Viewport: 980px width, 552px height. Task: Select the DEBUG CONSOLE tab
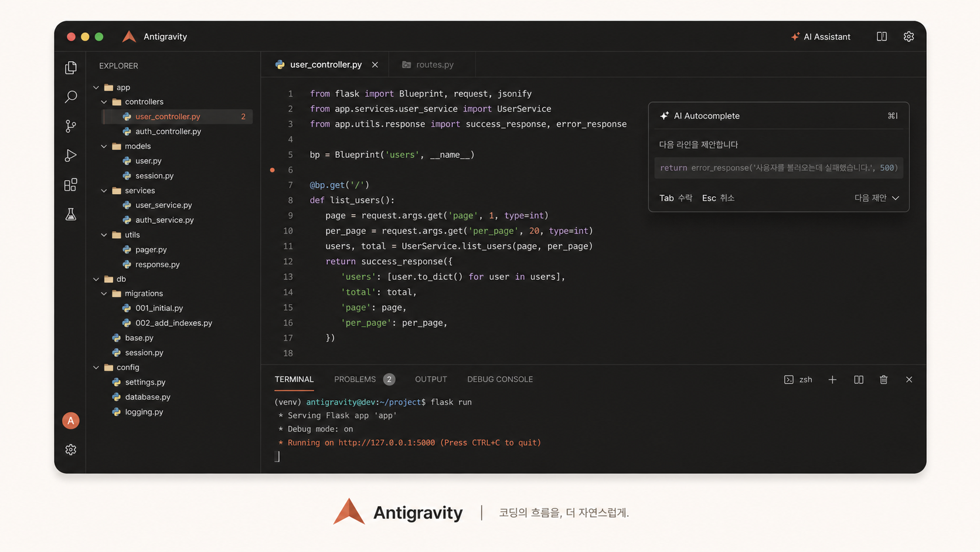point(500,379)
